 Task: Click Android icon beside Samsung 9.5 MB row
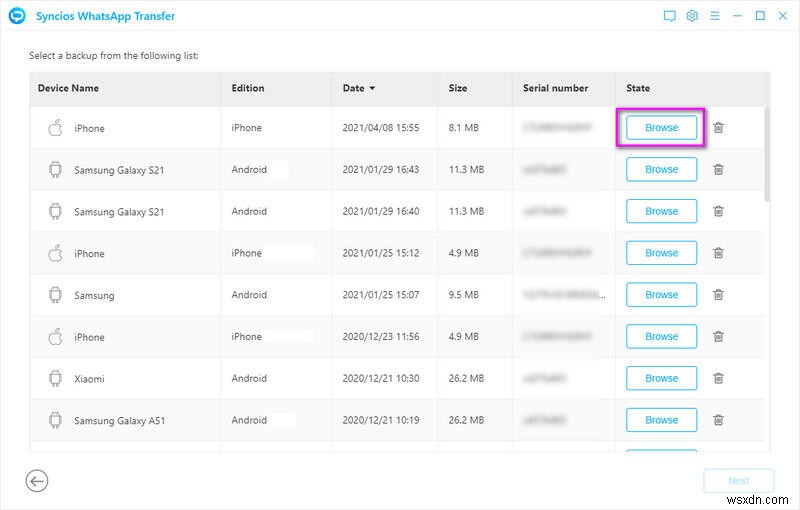click(55, 295)
